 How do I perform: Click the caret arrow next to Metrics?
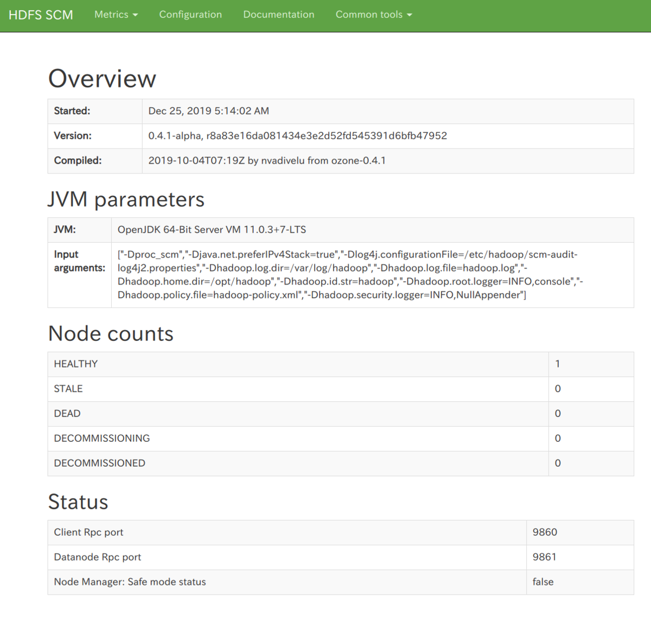(x=135, y=15)
